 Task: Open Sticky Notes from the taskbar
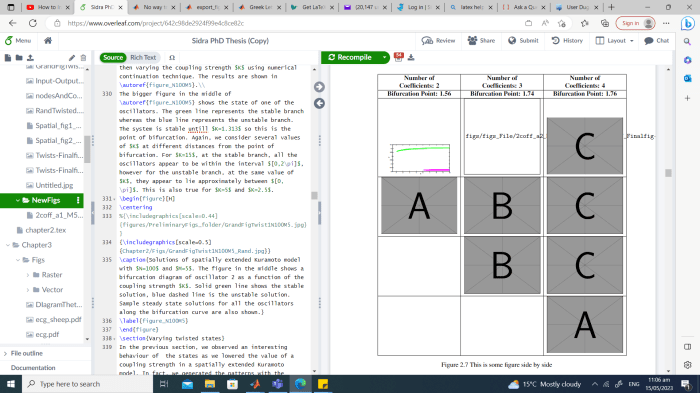(x=323, y=384)
